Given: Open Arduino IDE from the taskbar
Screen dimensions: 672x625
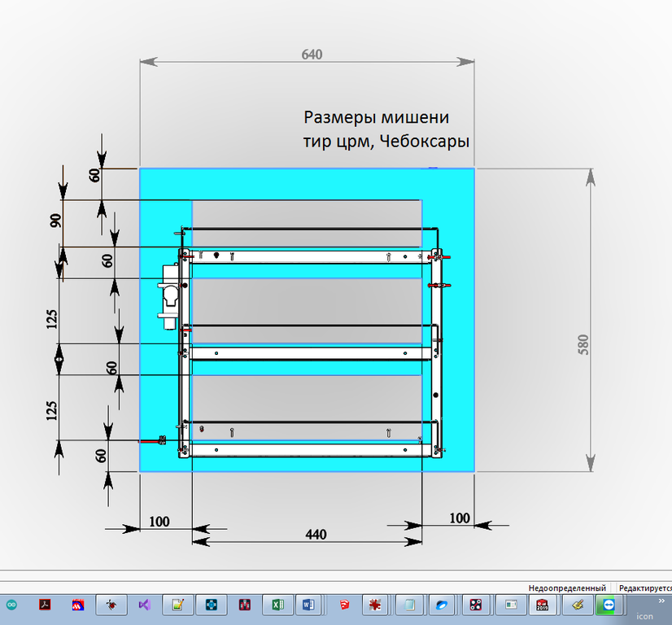Looking at the screenshot, I should coord(11,605).
